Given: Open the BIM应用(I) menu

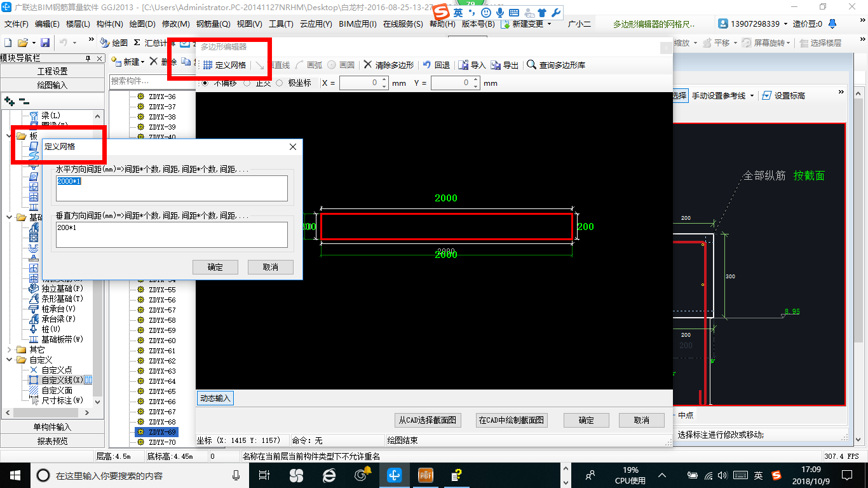Looking at the screenshot, I should tap(358, 24).
